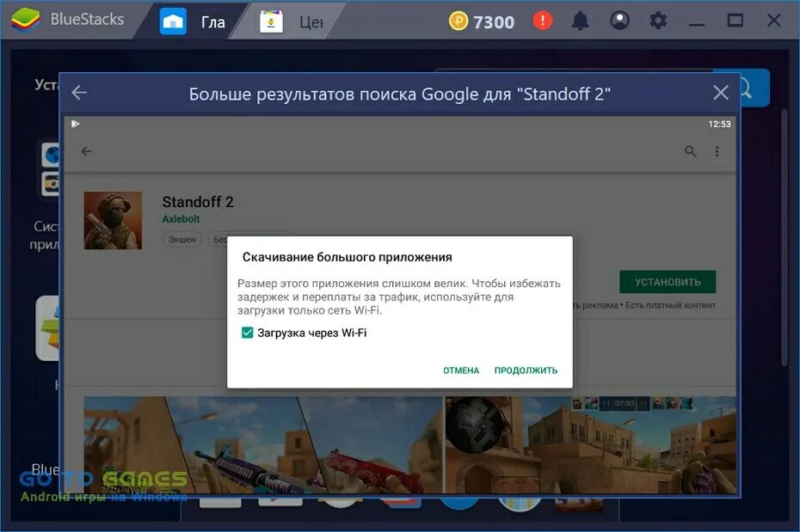This screenshot has width=800, height=532.
Task: Click the Standoff 2 title text
Action: [x=198, y=202]
